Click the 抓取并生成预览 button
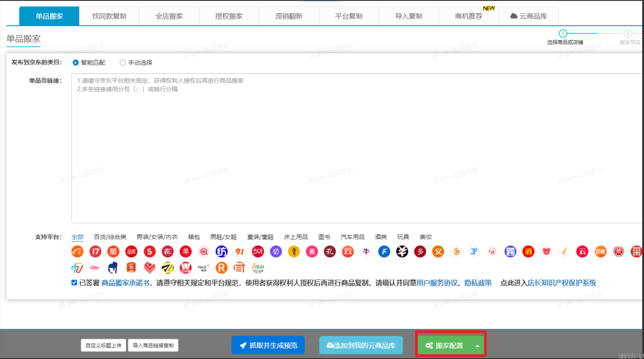This screenshot has width=644, height=359. tap(268, 346)
